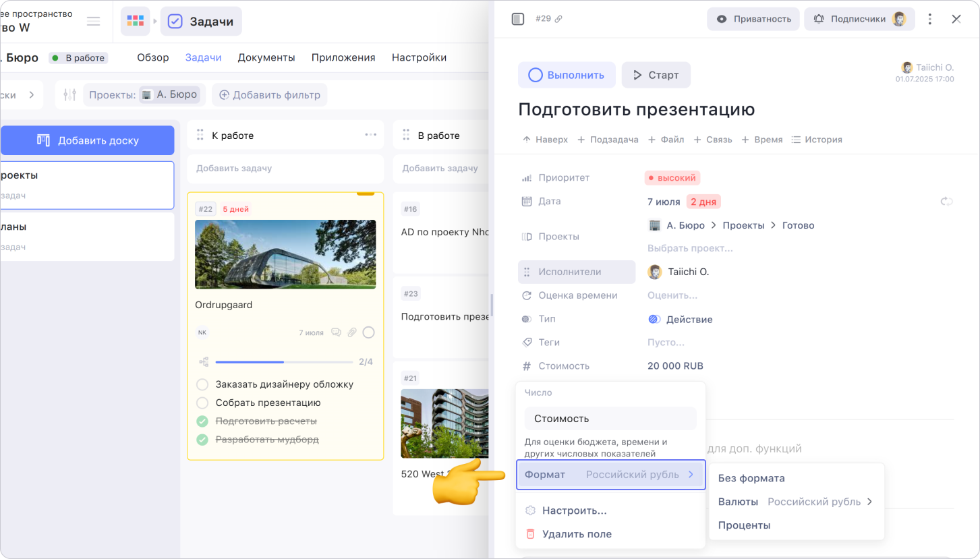Click the Стоимость field name input
This screenshot has height=559, width=980.
[610, 419]
